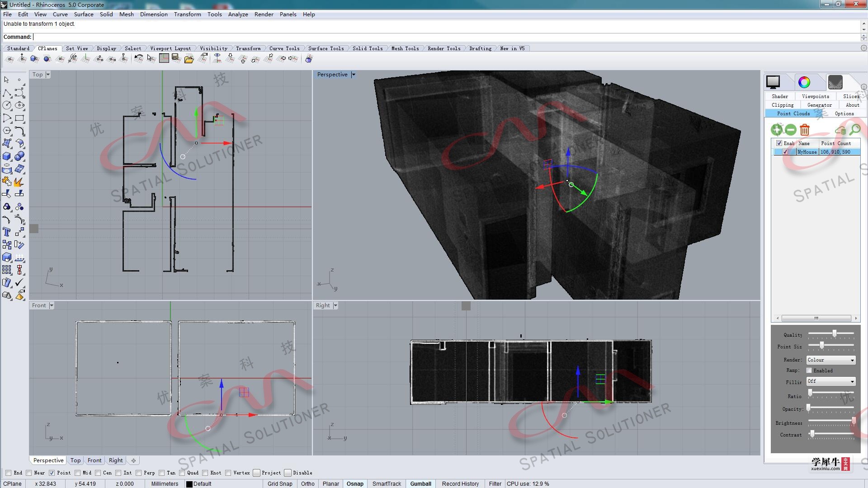The height and width of the screenshot is (488, 868).
Task: Choose the Box solid tool
Action: (x=7, y=156)
